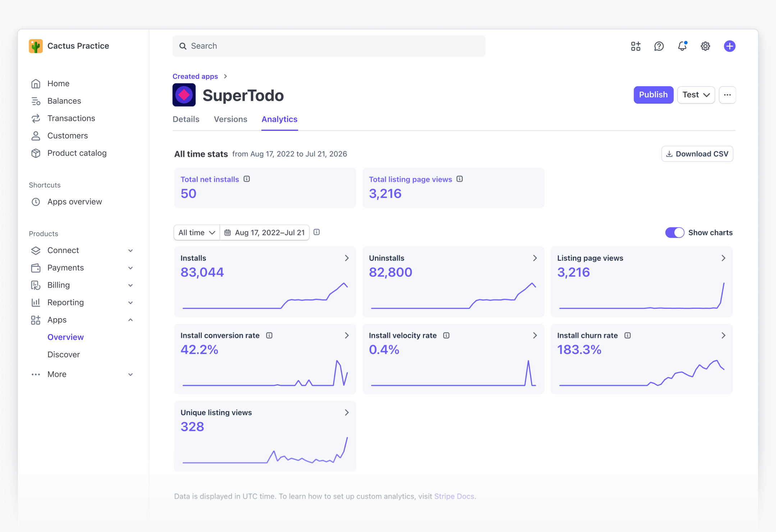The height and width of the screenshot is (532, 776).
Task: Click the Customers label in the sidebar
Action: (x=68, y=136)
